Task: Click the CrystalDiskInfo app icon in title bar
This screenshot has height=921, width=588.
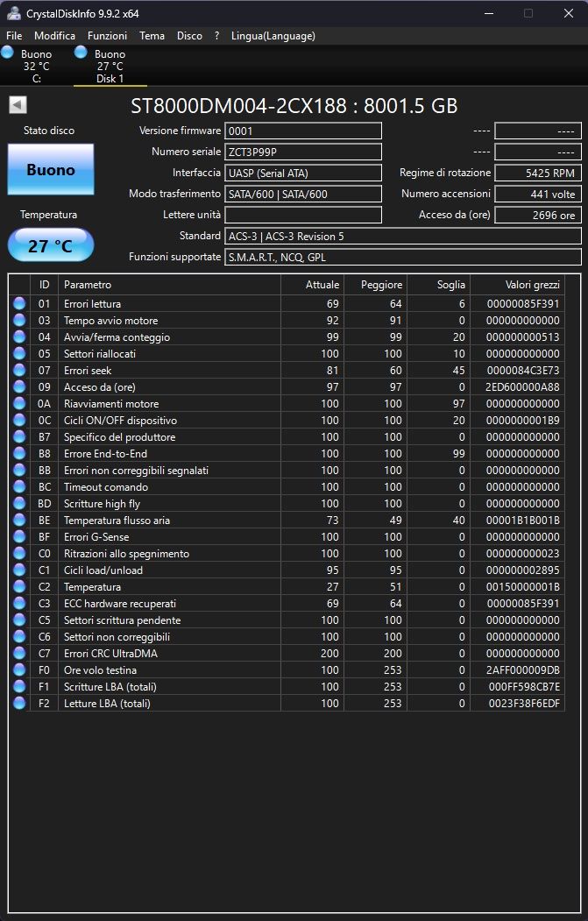Action: (13, 13)
